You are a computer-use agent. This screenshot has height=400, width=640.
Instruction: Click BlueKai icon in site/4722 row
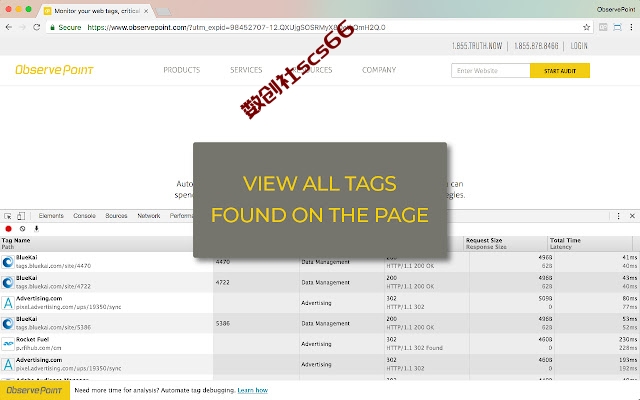(8, 282)
